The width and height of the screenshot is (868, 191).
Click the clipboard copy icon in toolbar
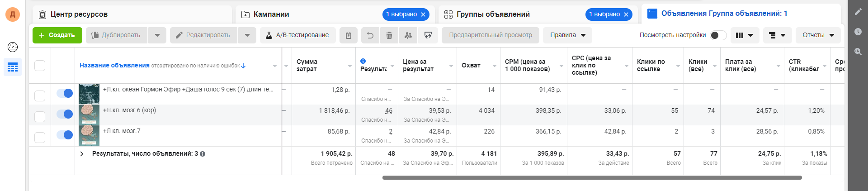tap(349, 35)
